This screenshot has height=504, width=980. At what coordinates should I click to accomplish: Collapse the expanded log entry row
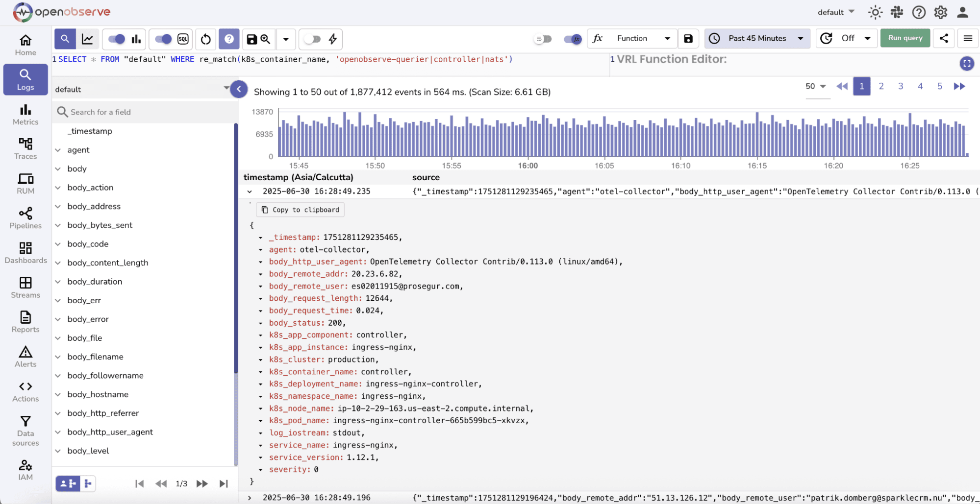(250, 192)
